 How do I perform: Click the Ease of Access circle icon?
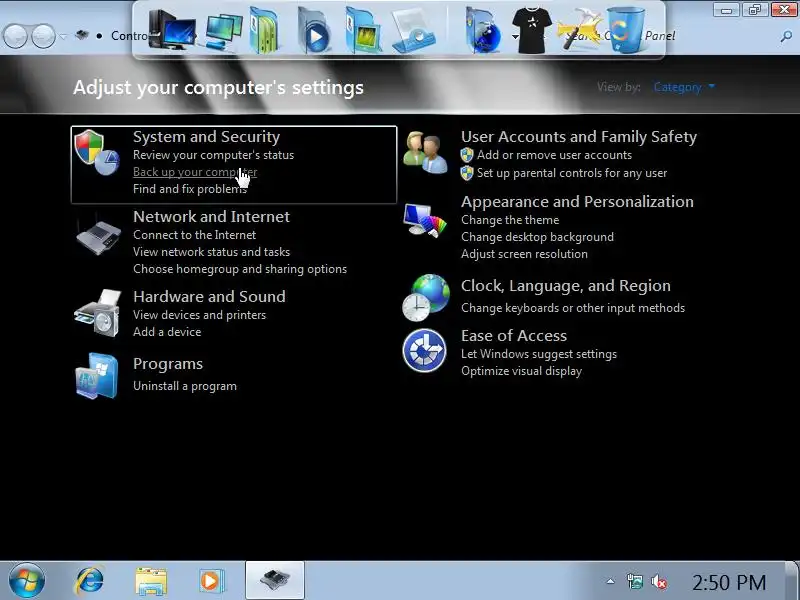point(424,351)
